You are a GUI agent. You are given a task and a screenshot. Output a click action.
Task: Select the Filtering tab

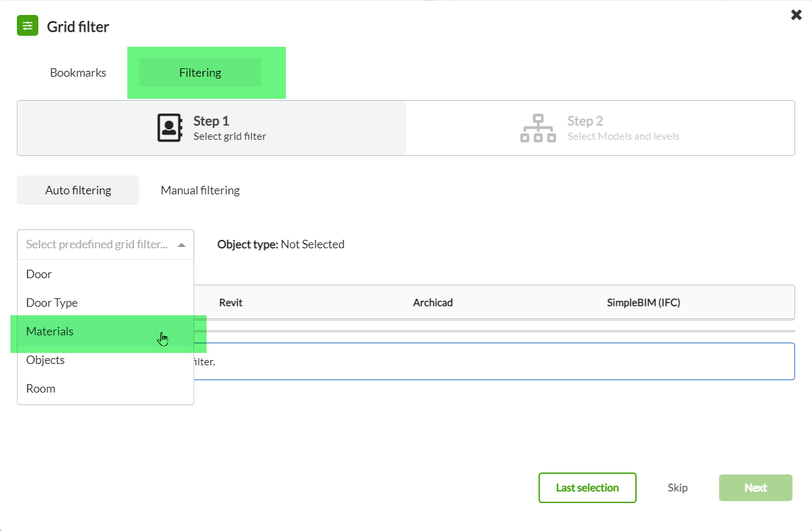pos(200,73)
